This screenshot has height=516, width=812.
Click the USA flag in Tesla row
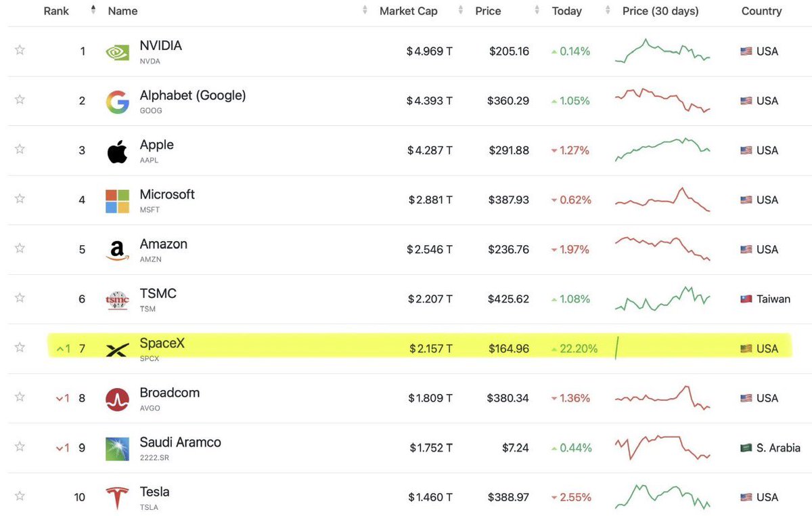pyautogui.click(x=746, y=497)
